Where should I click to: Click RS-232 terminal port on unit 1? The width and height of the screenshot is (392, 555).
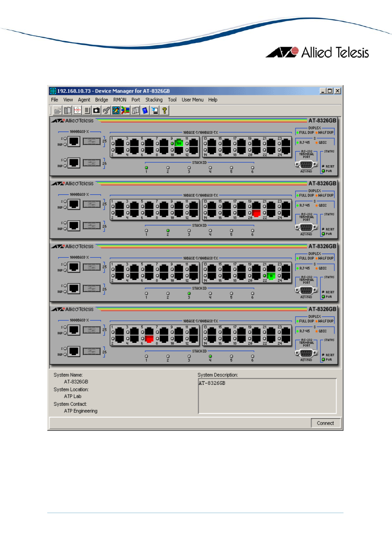[306, 164]
